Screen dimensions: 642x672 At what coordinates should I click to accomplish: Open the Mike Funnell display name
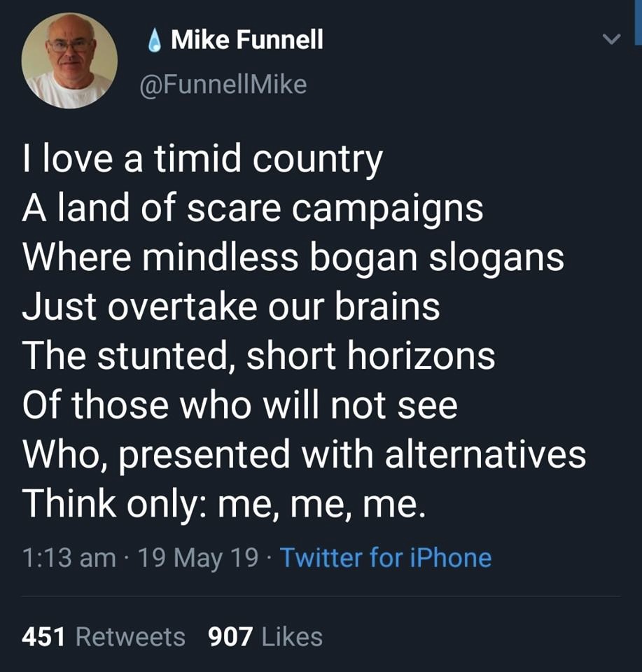[x=247, y=41]
